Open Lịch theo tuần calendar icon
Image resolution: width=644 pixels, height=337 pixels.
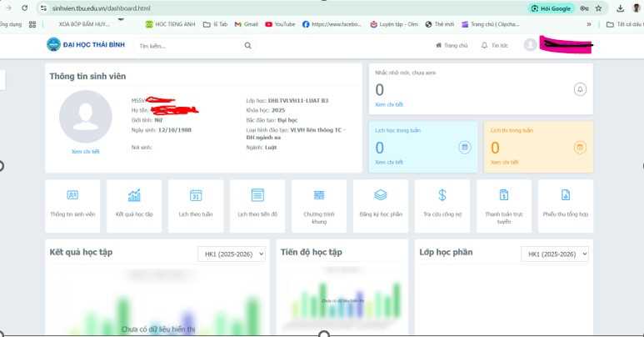pyautogui.click(x=196, y=195)
